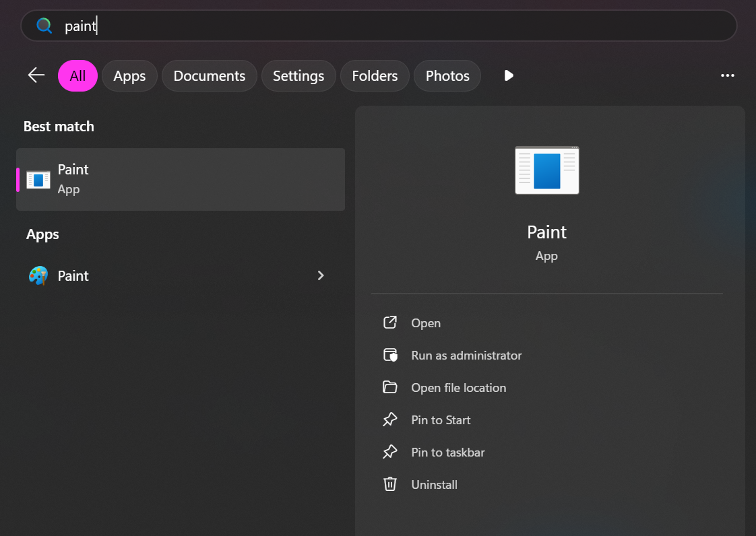Select the Settings filter
756x536 pixels.
coord(298,75)
